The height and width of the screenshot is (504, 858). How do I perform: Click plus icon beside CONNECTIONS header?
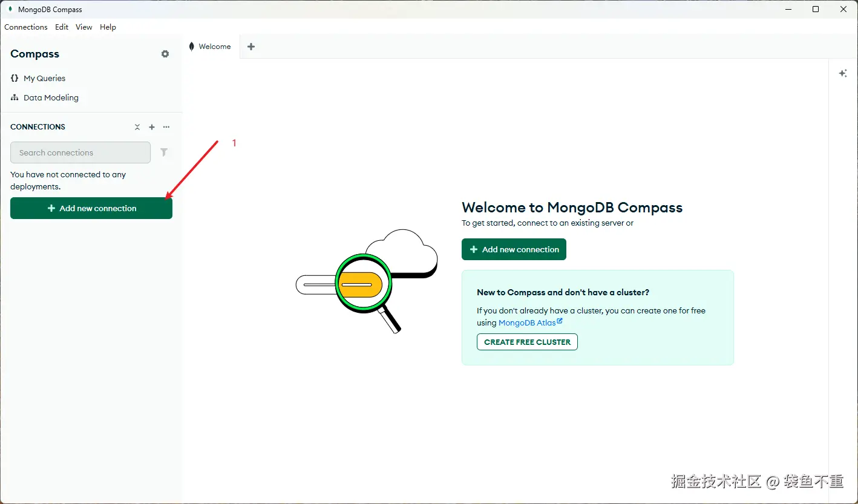tap(152, 127)
